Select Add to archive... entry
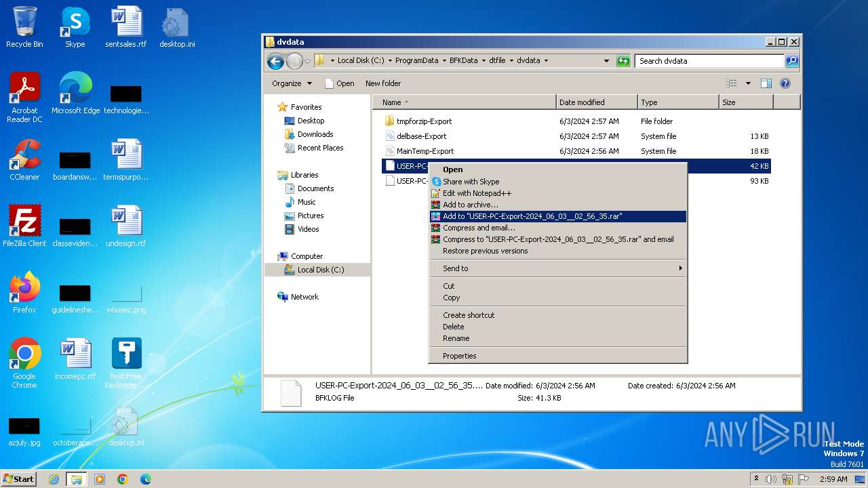This screenshot has height=488, width=868. [558, 205]
